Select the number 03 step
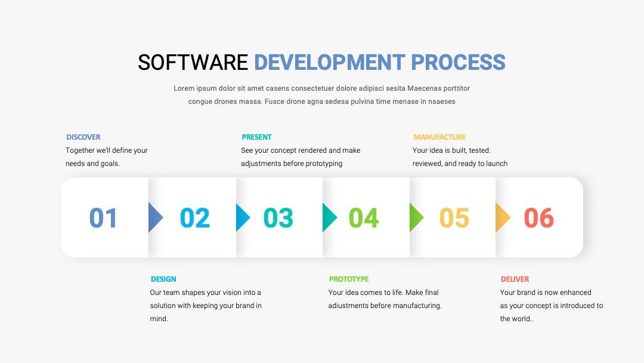 [x=278, y=218]
